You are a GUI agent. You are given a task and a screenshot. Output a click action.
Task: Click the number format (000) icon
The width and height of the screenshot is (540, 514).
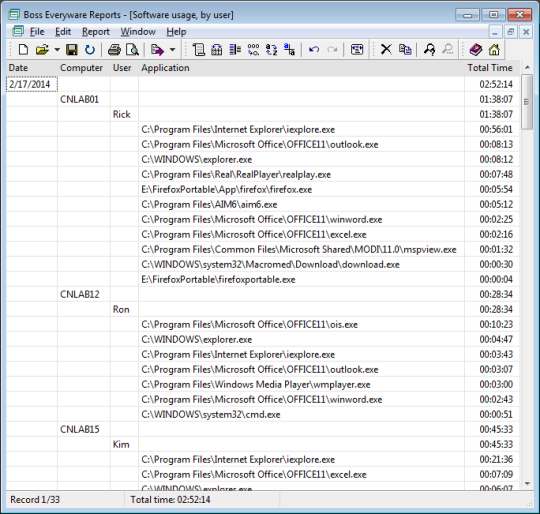(x=253, y=50)
